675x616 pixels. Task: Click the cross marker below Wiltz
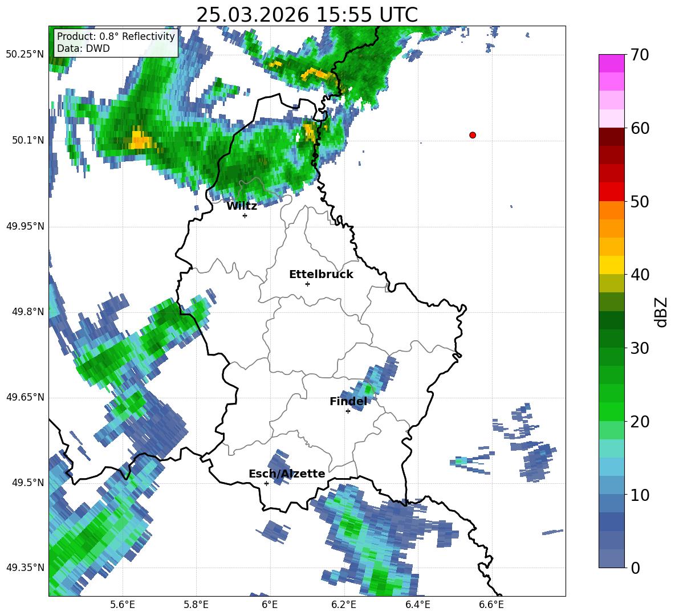tap(245, 215)
